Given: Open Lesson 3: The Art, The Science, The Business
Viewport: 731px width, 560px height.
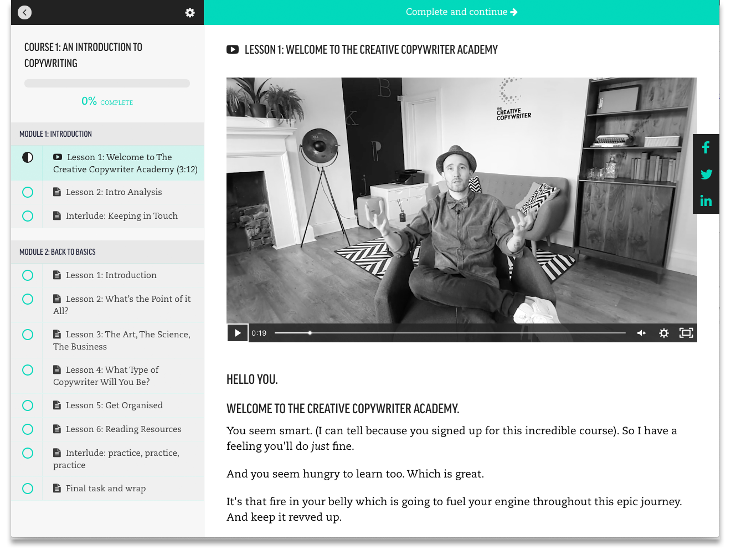Looking at the screenshot, I should [x=107, y=341].
